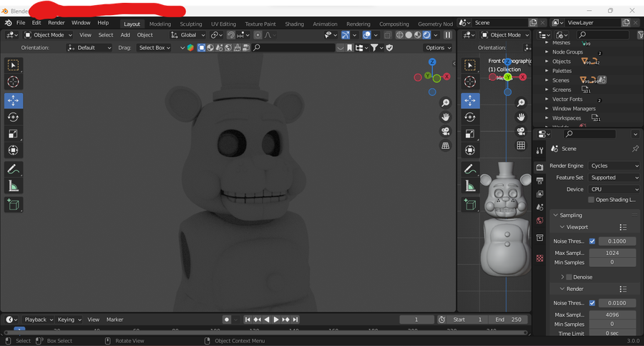Toggle the Render Noise Threshold checkbox
The width and height of the screenshot is (644, 346).
pos(592,303)
